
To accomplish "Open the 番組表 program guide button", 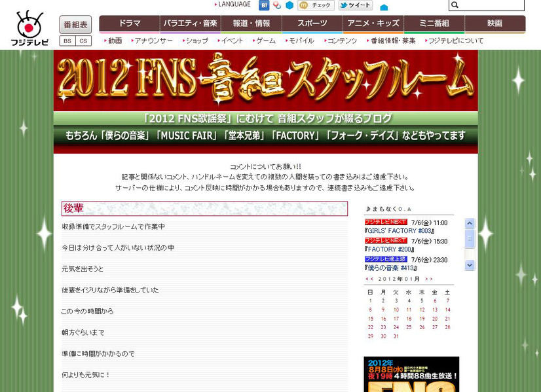I will [x=75, y=24].
